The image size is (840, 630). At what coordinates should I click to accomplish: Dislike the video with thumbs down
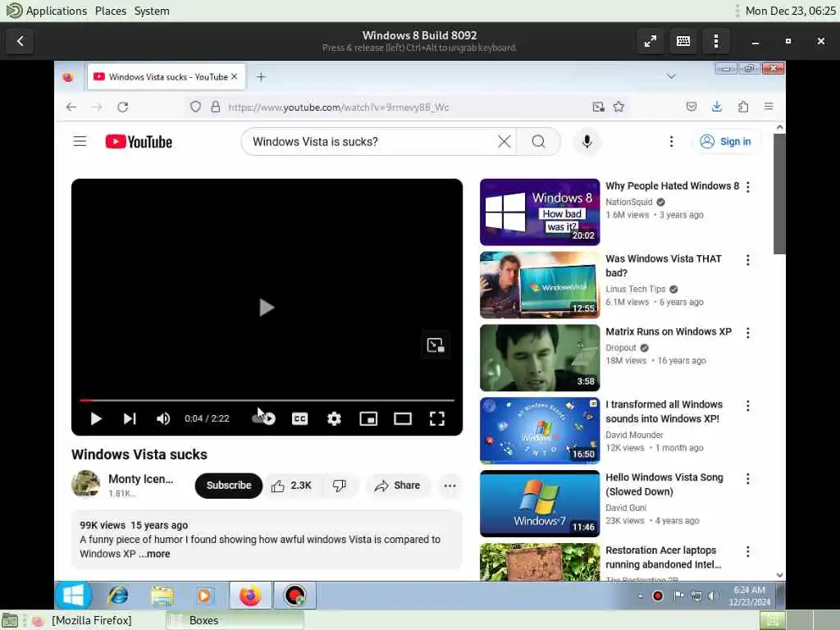tap(339, 486)
